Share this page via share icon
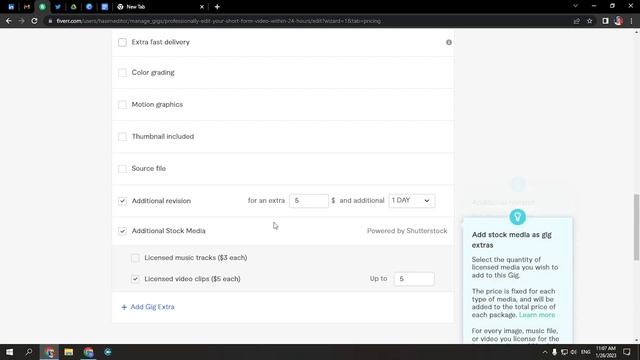Image resolution: width=640 pixels, height=360 pixels. tap(576, 21)
